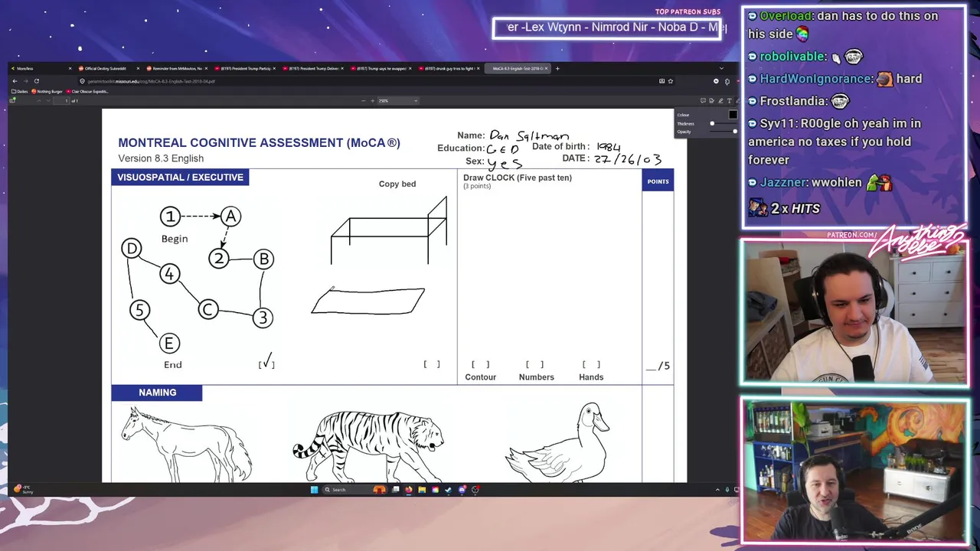
Task: Click the circled number 5 node
Action: tap(139, 310)
